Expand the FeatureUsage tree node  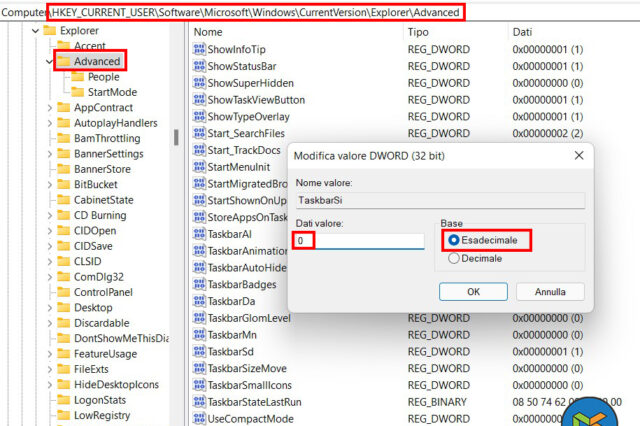click(49, 354)
